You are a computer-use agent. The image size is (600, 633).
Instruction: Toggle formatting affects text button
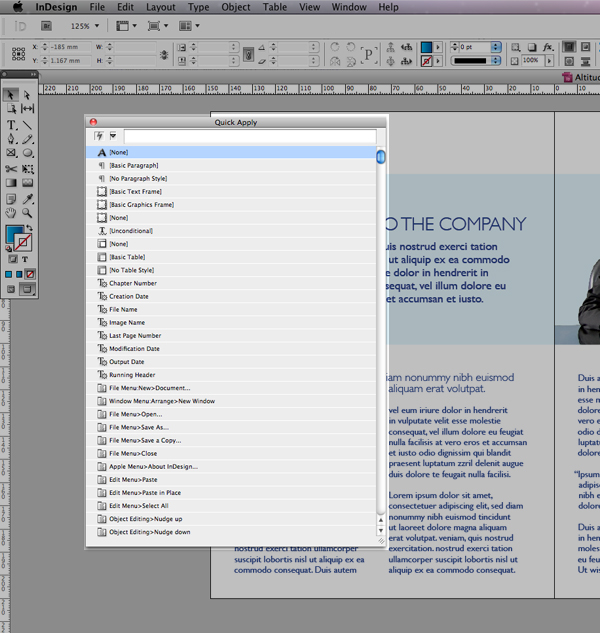(25, 259)
